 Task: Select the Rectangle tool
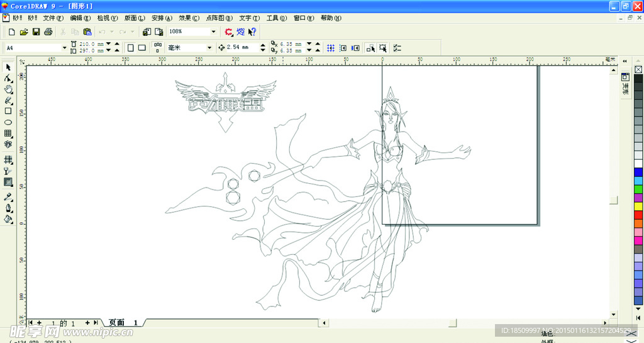(x=8, y=111)
